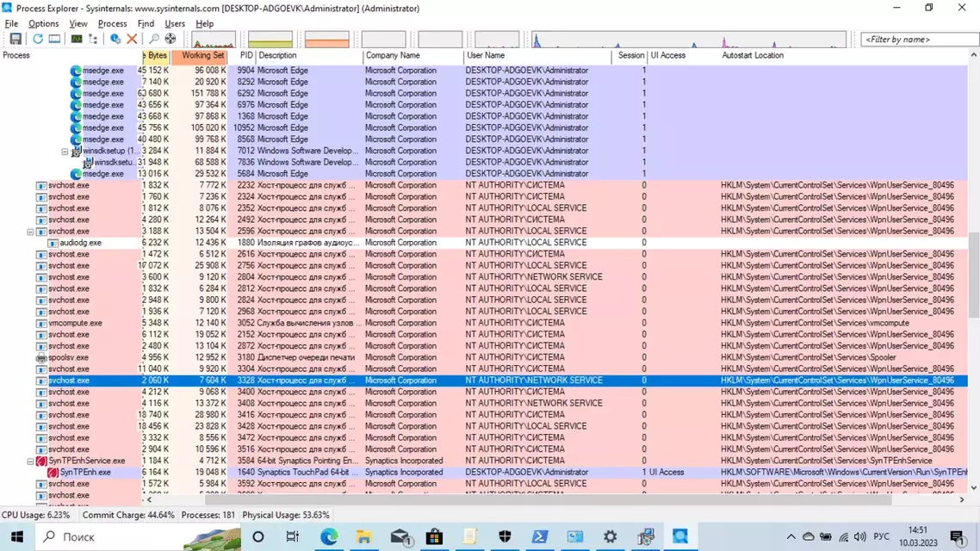The height and width of the screenshot is (551, 980).
Task: Select the msedge.exe row with PID 9904
Action: pos(484,71)
